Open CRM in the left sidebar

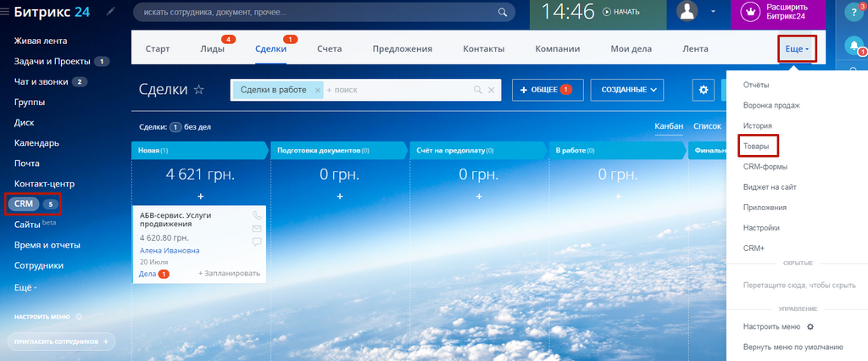pos(24,203)
